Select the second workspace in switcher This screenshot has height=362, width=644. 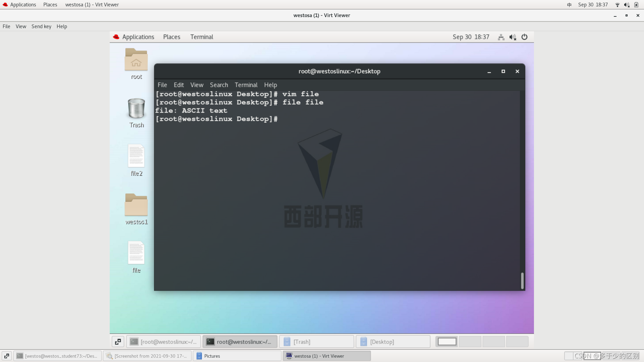pyautogui.click(x=470, y=342)
